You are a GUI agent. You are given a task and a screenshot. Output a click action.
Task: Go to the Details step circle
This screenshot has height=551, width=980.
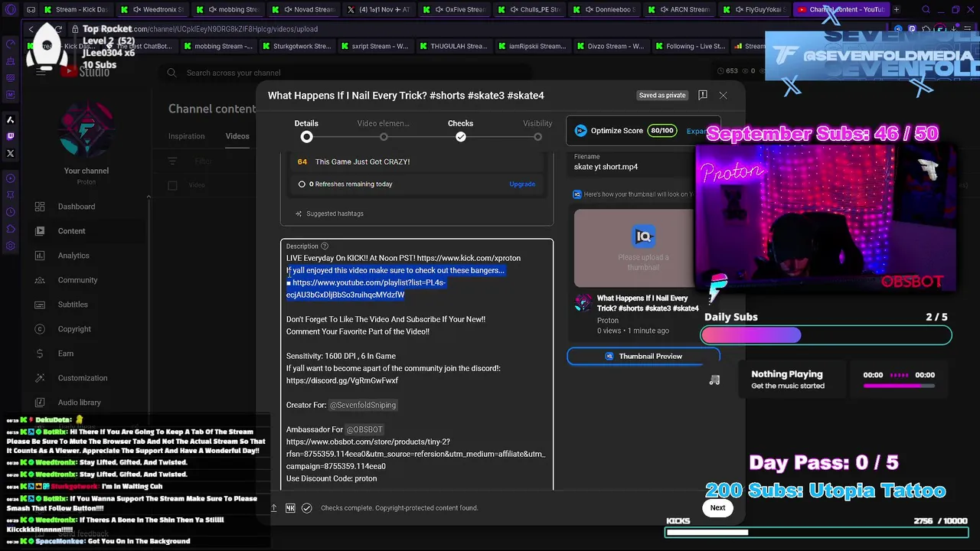[306, 137]
